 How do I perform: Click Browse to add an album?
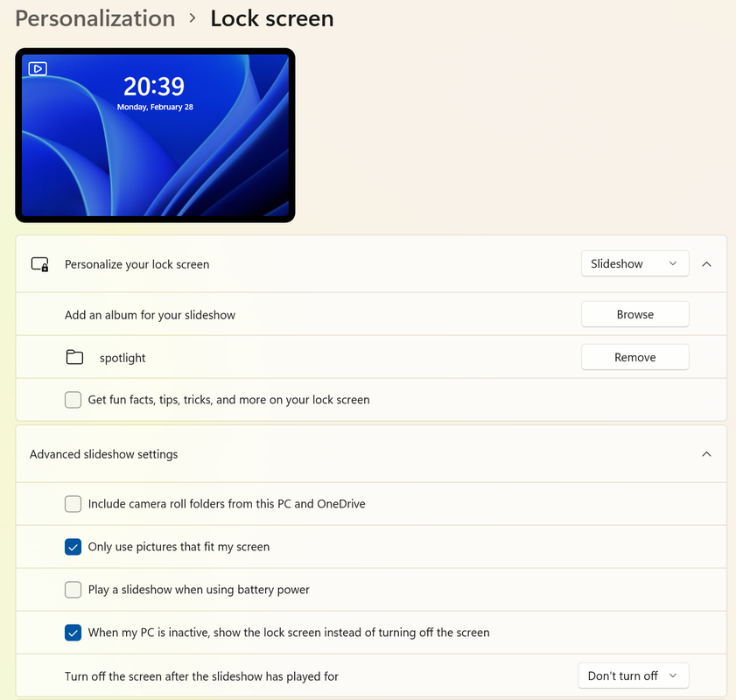634,314
